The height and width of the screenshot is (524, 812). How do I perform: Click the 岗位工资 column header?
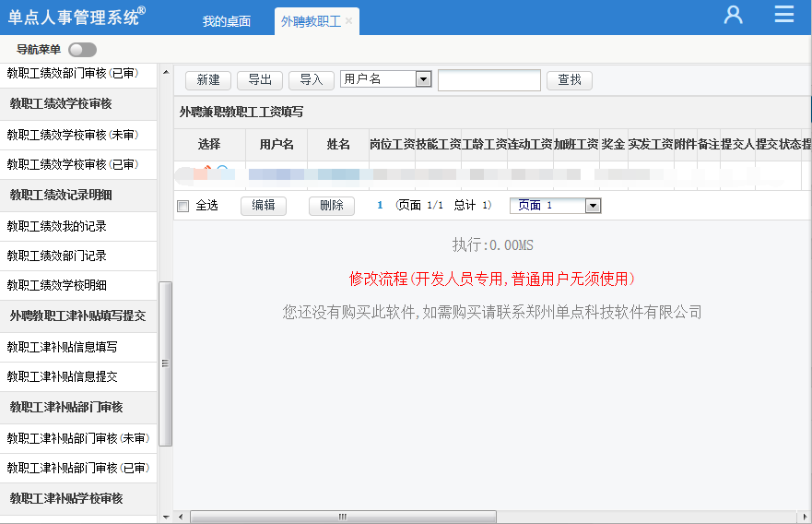392,145
